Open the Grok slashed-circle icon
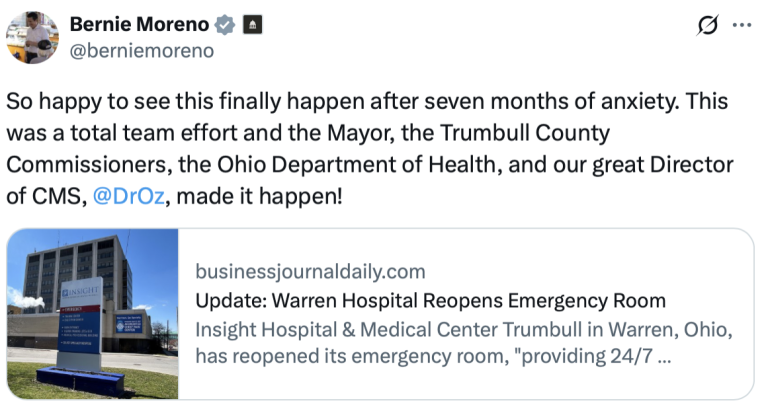Screen dimensions: 768x411 (706, 26)
